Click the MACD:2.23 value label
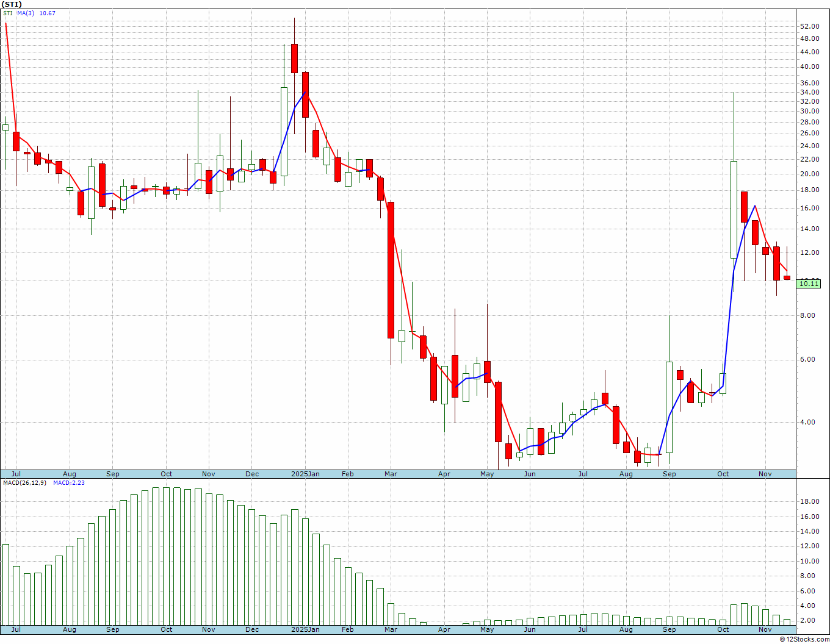 coord(69,483)
